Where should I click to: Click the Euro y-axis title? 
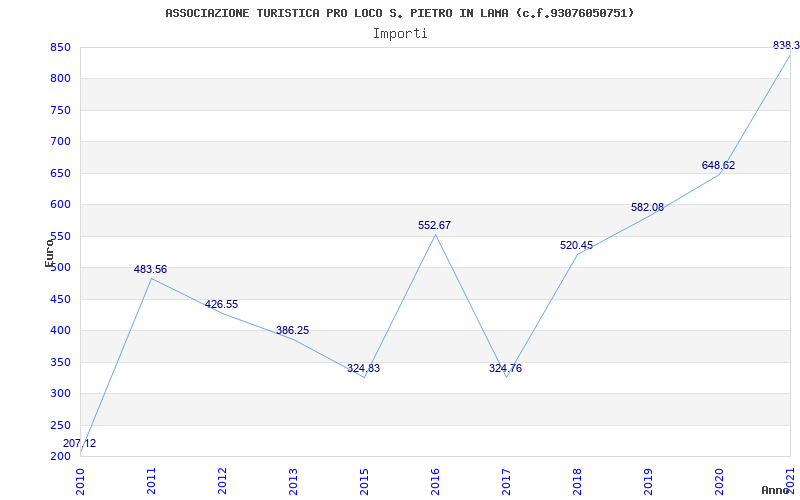pos(48,252)
